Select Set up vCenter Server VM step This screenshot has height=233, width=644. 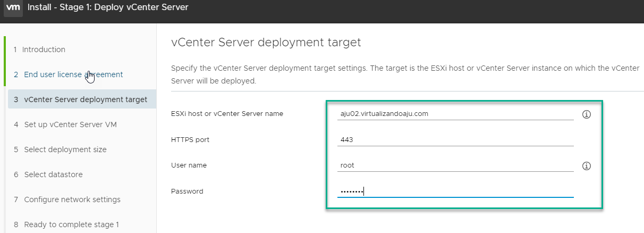pos(70,124)
